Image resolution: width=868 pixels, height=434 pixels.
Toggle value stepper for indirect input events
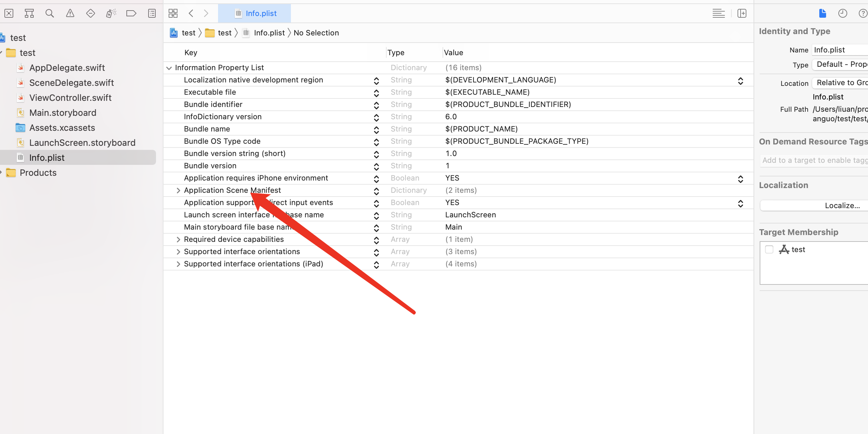(740, 203)
